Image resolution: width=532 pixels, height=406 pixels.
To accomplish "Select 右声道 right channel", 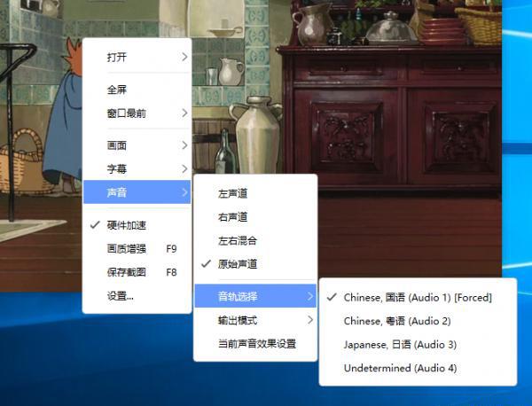I will (x=255, y=217).
